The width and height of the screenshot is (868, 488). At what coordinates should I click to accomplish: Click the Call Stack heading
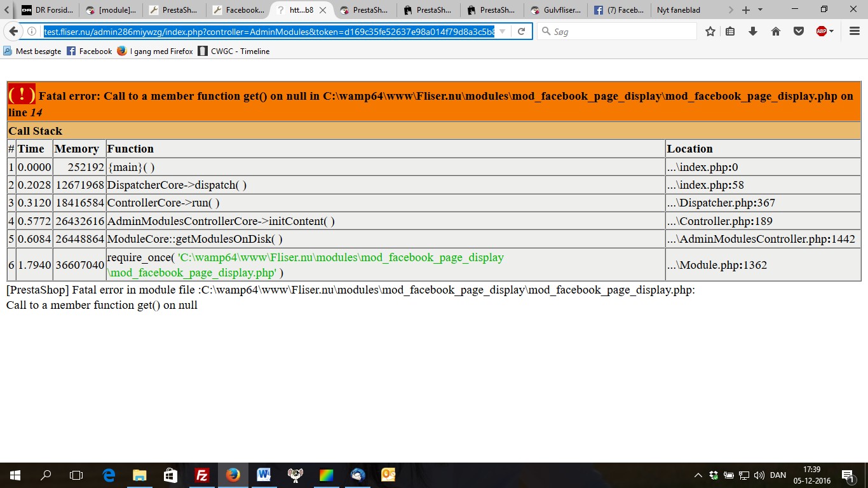35,131
